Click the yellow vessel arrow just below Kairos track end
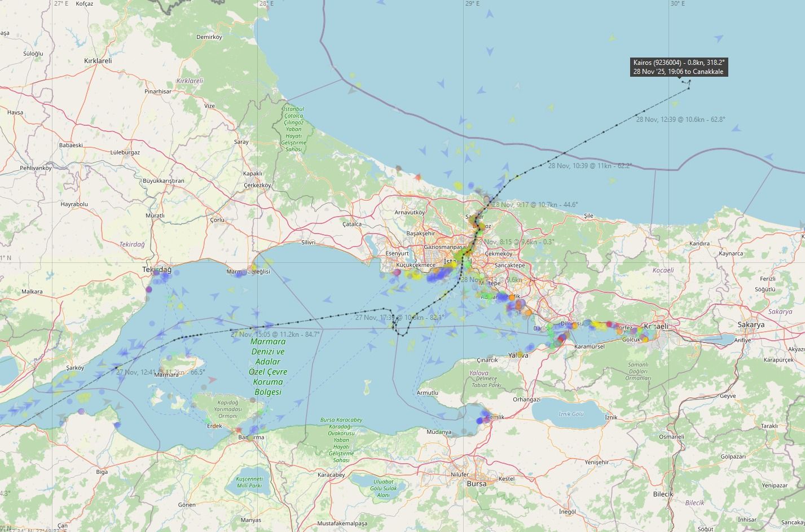 click(675, 104)
